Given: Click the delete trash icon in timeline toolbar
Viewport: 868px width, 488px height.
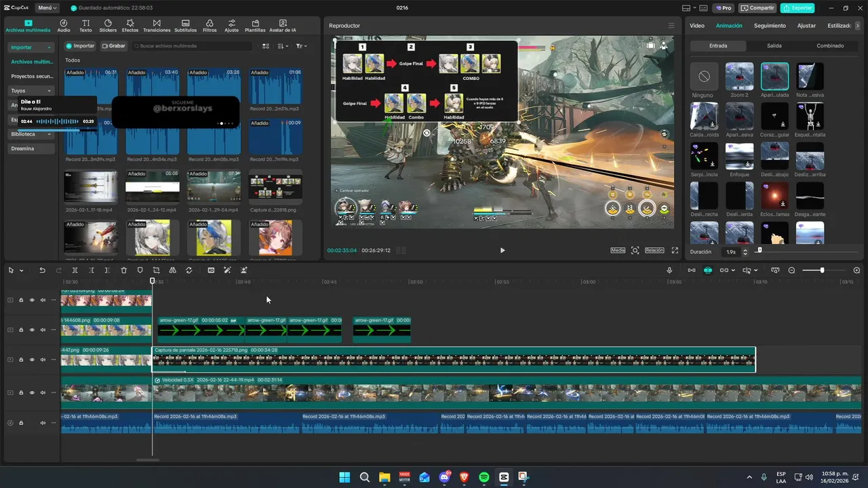Looking at the screenshot, I should point(123,270).
